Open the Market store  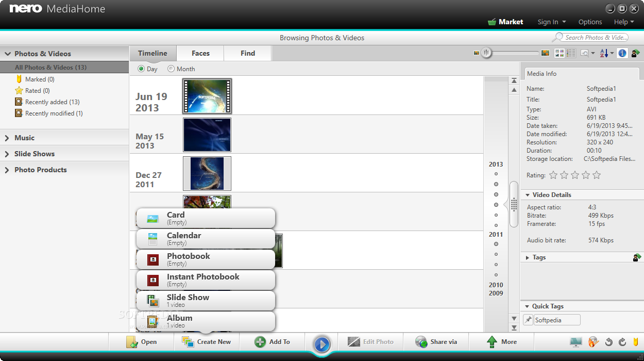[505, 22]
